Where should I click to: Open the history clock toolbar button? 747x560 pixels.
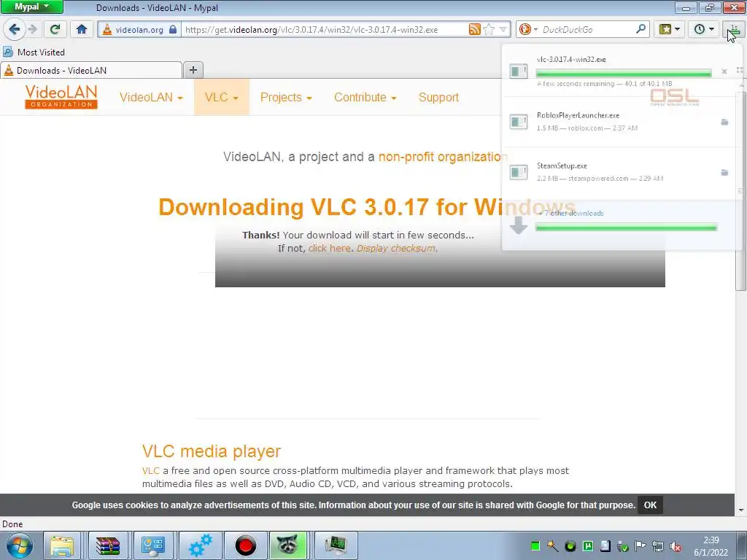point(704,29)
